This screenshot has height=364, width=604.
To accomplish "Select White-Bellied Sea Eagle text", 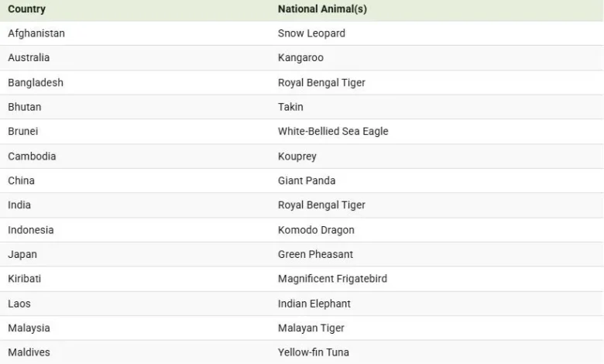I will 333,132.
